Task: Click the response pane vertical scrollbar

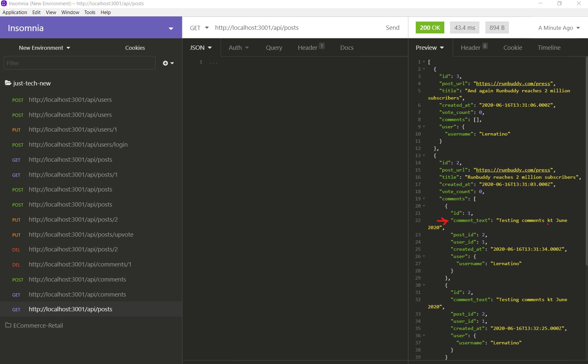Action: pyautogui.click(x=586, y=160)
